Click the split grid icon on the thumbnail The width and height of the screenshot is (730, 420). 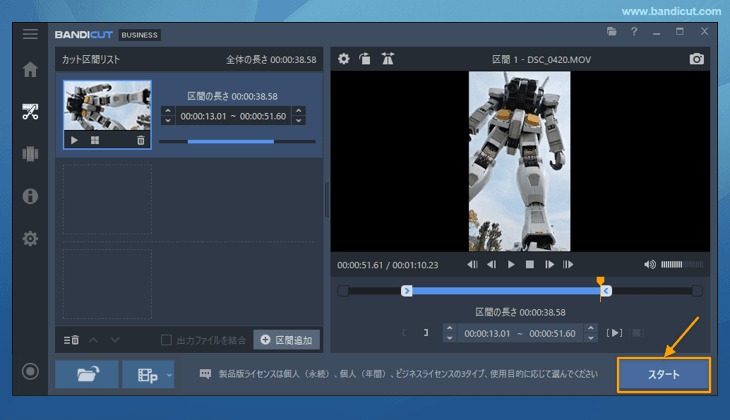click(x=95, y=140)
